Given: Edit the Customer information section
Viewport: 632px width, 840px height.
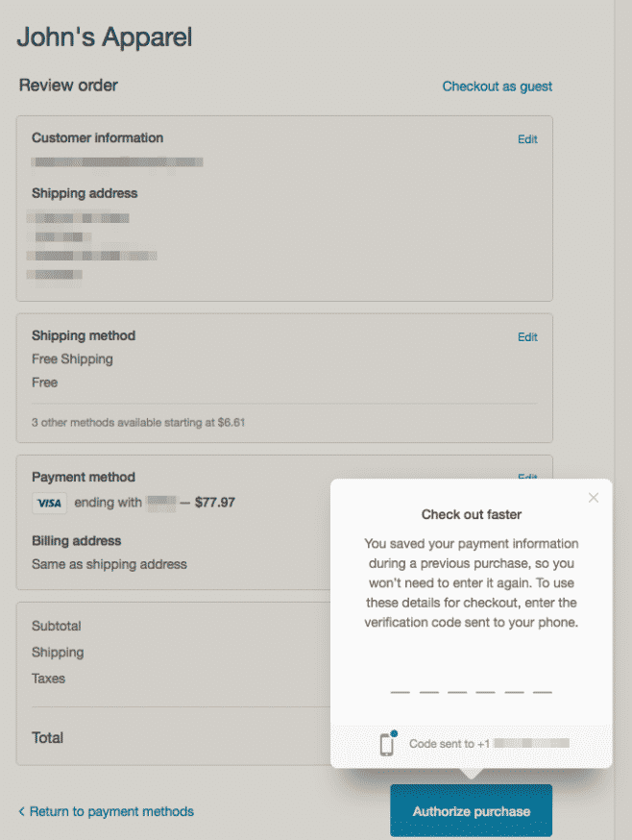Looking at the screenshot, I should pyautogui.click(x=527, y=139).
